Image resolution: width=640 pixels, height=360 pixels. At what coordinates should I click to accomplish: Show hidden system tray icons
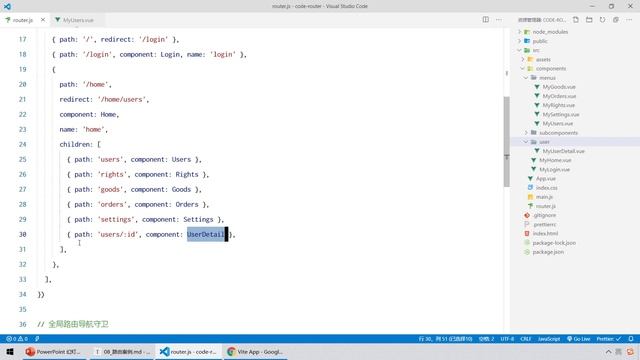coord(608,351)
